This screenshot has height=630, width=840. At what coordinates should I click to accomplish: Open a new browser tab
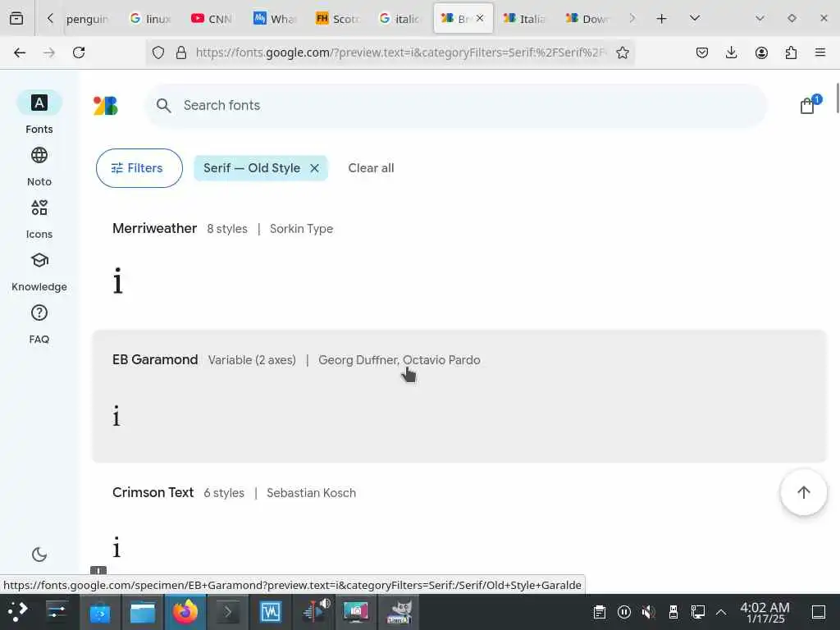tap(662, 18)
